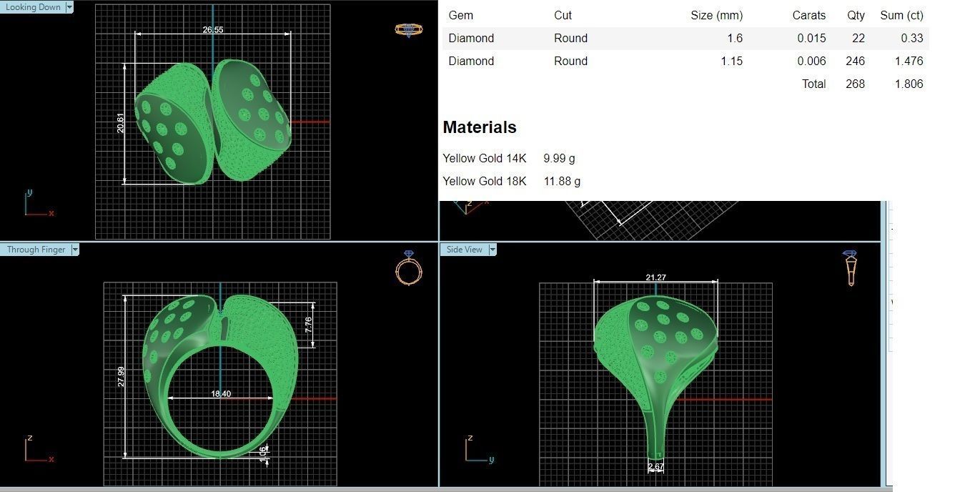
Task: Click the 27.99 height dimension in Through Finger
Action: click(121, 377)
